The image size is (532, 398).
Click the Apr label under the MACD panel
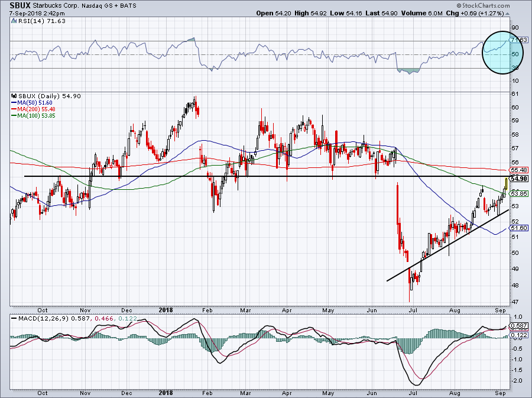coord(287,393)
